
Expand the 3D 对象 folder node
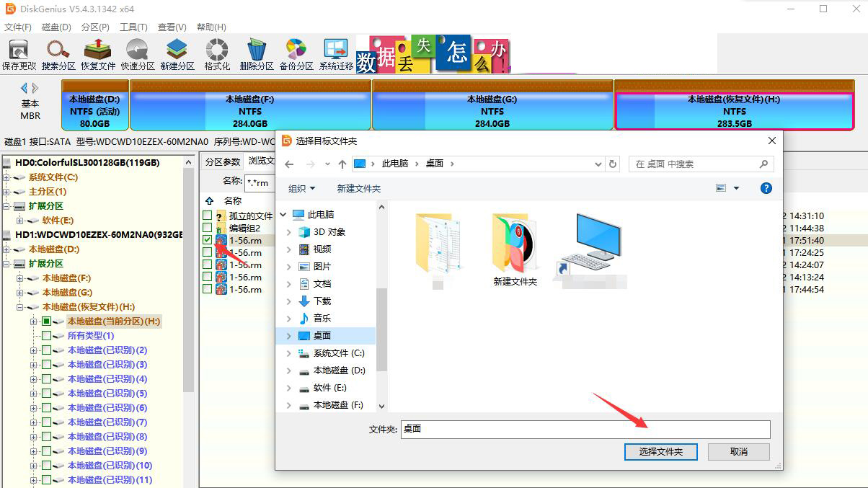[289, 232]
